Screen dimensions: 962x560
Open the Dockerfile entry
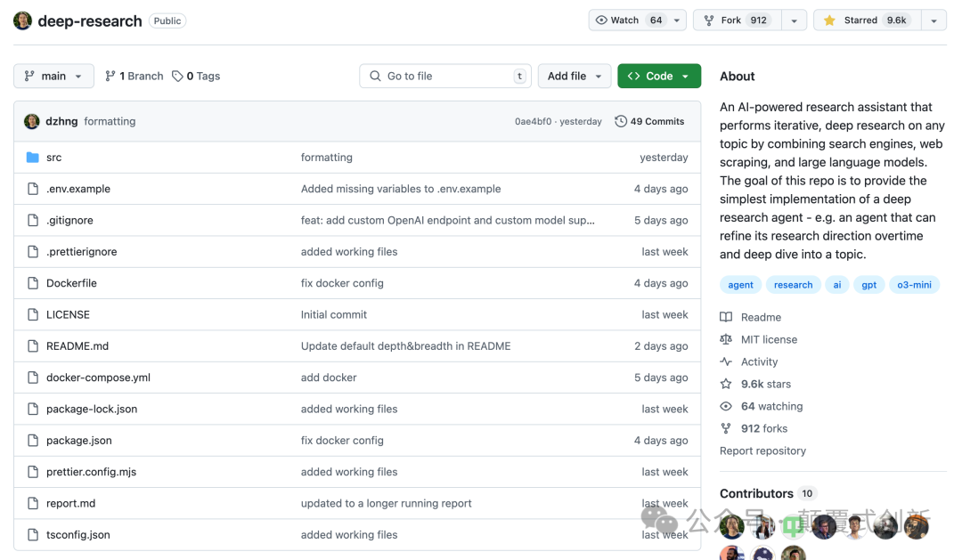tap(72, 283)
